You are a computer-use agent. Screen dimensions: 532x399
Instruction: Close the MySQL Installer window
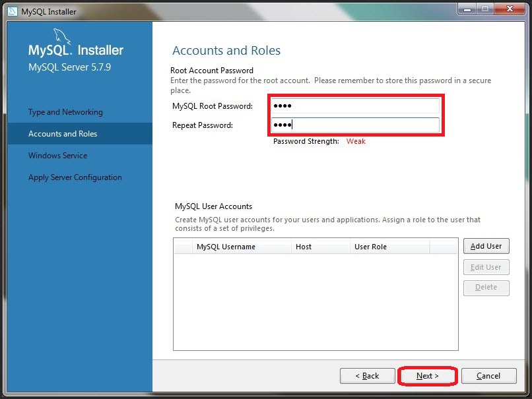point(510,9)
